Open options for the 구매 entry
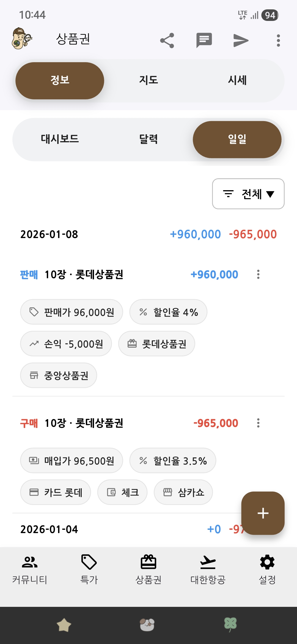This screenshot has width=297, height=644. click(x=258, y=423)
